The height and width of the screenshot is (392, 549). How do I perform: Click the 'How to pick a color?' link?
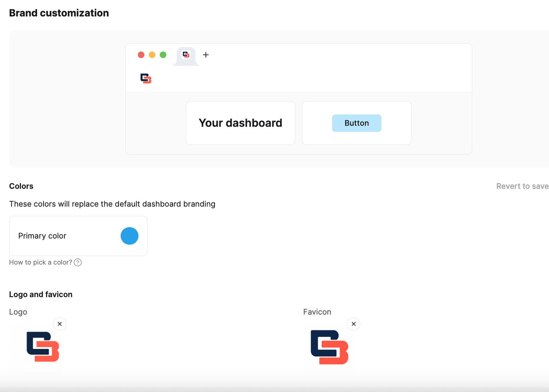[41, 262]
